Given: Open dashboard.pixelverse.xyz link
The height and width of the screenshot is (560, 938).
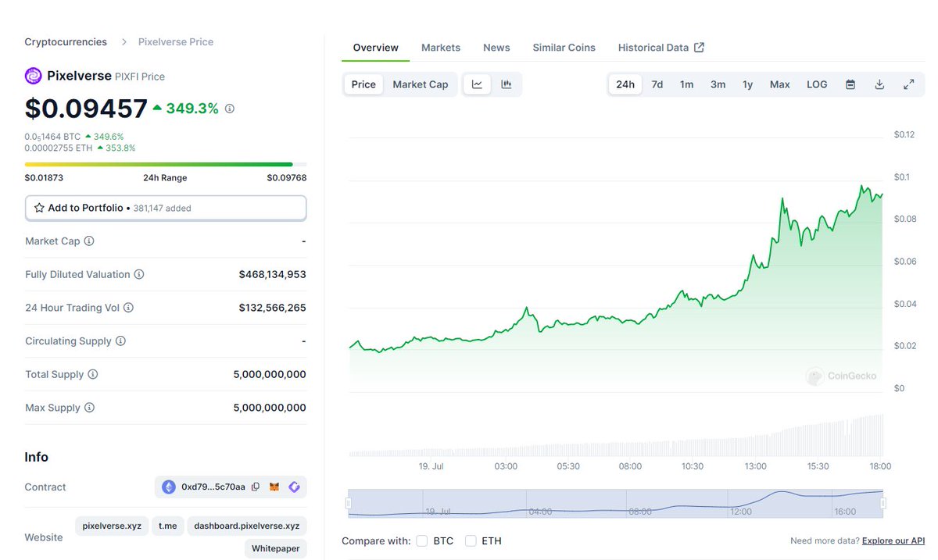Looking at the screenshot, I should [x=247, y=526].
